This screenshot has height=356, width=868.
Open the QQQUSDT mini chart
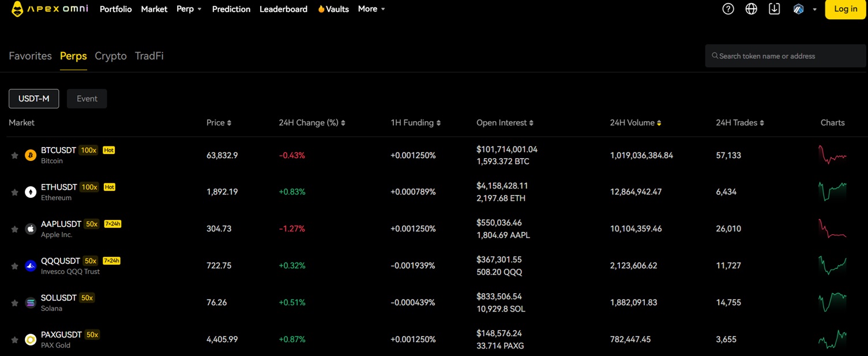coord(832,265)
